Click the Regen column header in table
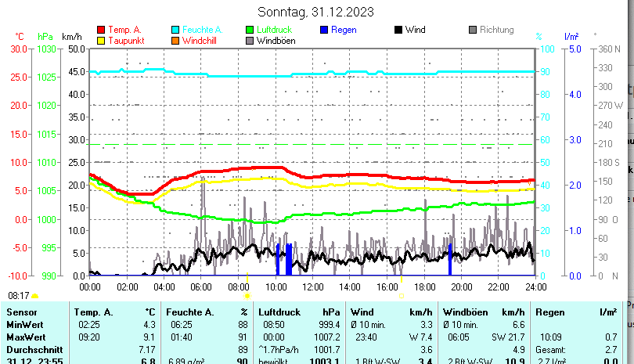 coord(550,312)
